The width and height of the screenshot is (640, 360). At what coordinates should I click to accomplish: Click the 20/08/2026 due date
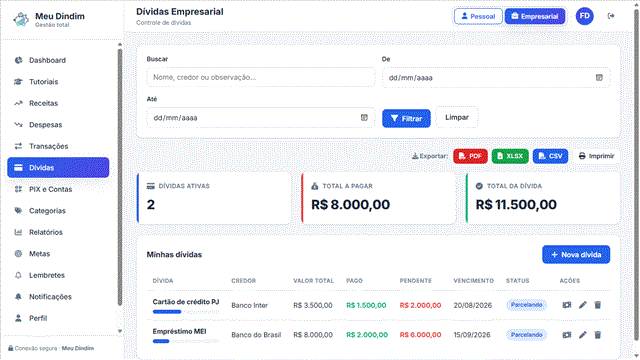473,305
